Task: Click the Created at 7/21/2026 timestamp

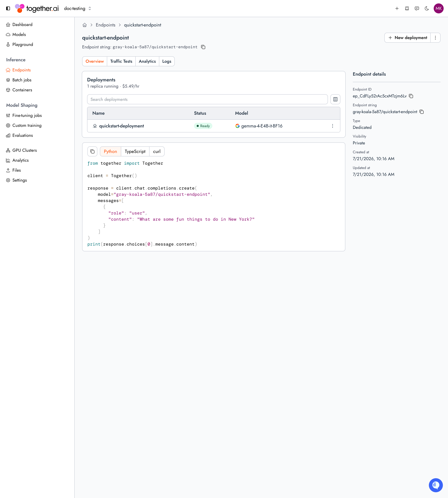Action: [x=373, y=159]
